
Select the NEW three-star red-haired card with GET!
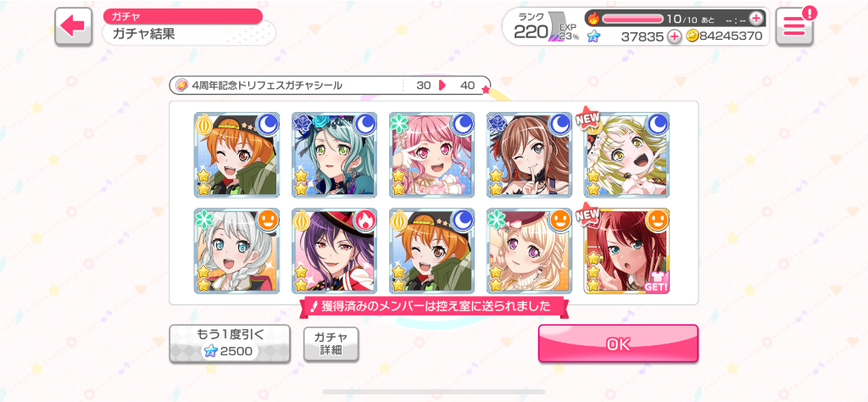pos(626,251)
